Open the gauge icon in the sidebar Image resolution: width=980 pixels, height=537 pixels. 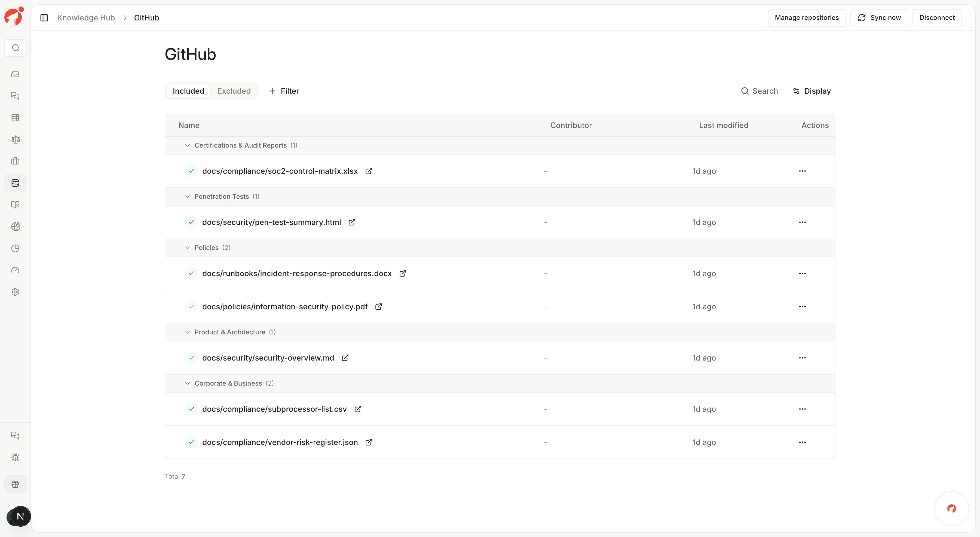click(x=15, y=270)
